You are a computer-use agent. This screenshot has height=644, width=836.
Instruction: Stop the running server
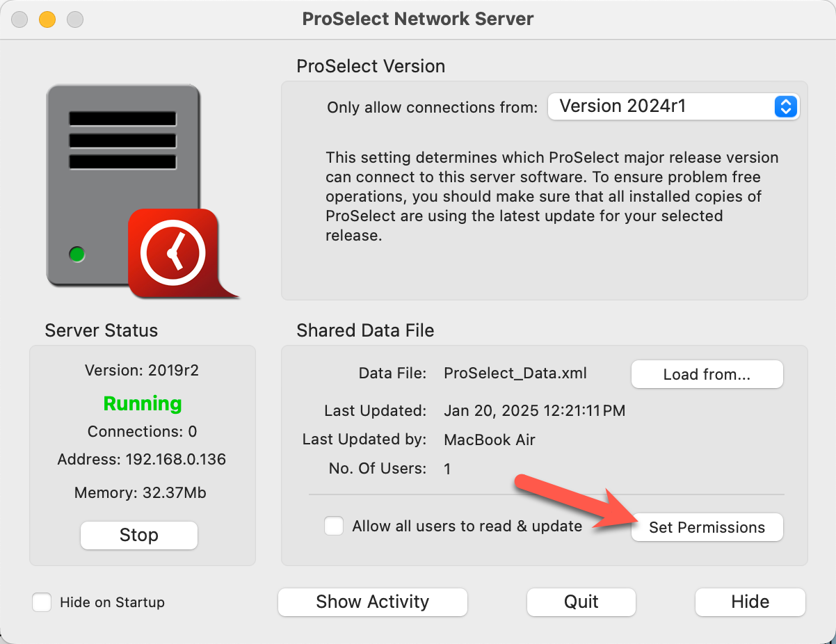tap(139, 535)
